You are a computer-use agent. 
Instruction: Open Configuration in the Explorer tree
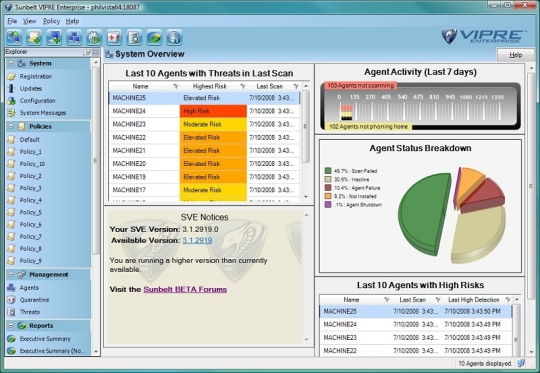tap(37, 101)
